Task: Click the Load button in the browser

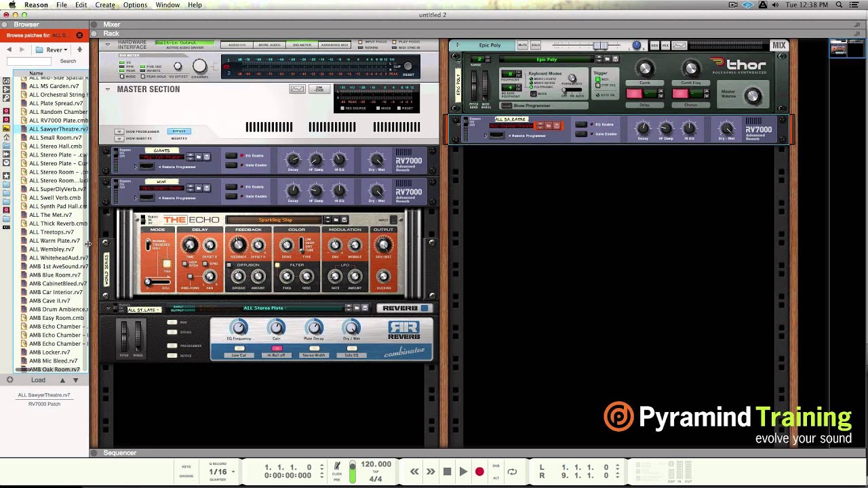Action: click(38, 380)
